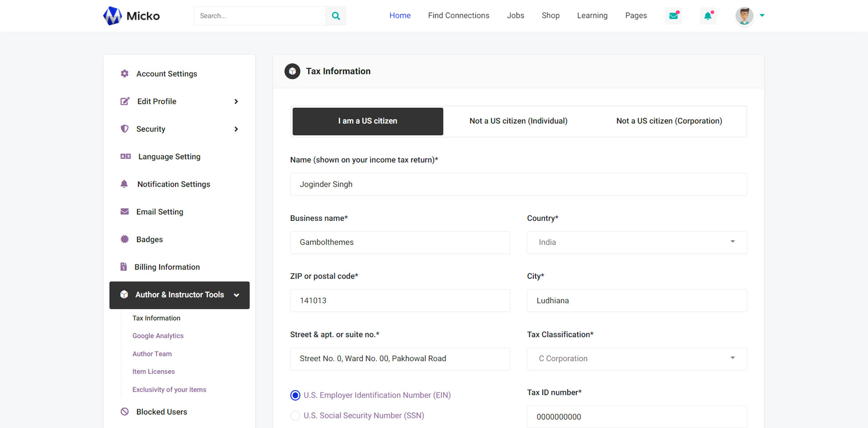Screen dimensions: 868x428
Task: Open the Country dropdown
Action: [636, 242]
